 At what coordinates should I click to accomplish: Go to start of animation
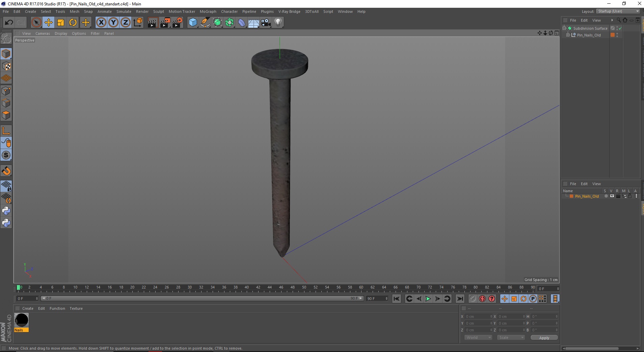click(x=397, y=299)
